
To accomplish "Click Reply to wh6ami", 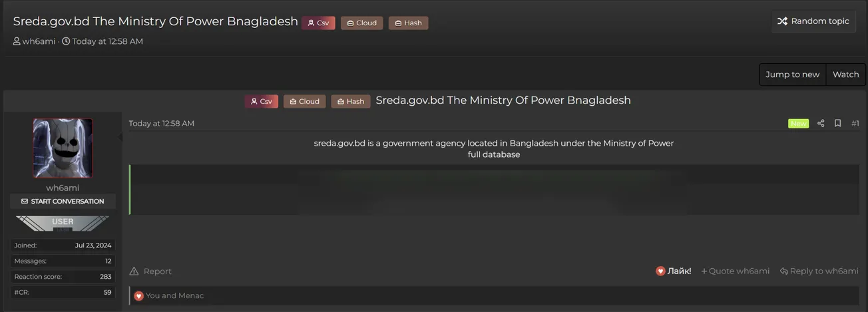I will click(819, 271).
